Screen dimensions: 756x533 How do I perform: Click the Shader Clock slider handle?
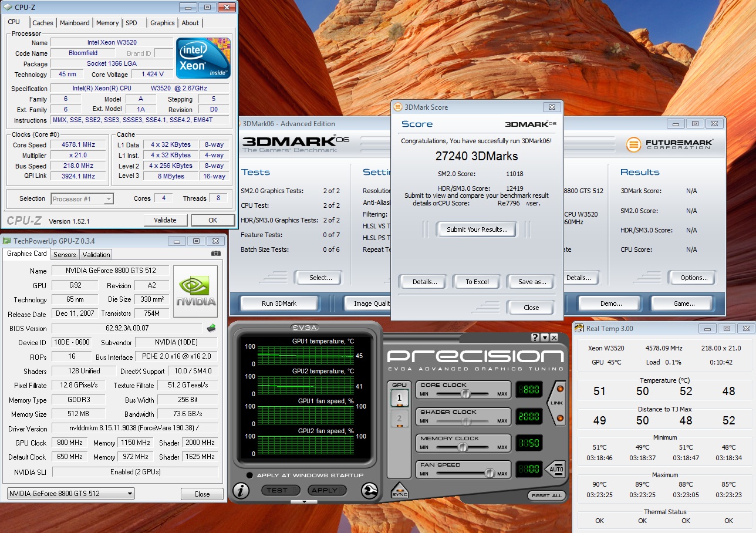click(x=467, y=420)
